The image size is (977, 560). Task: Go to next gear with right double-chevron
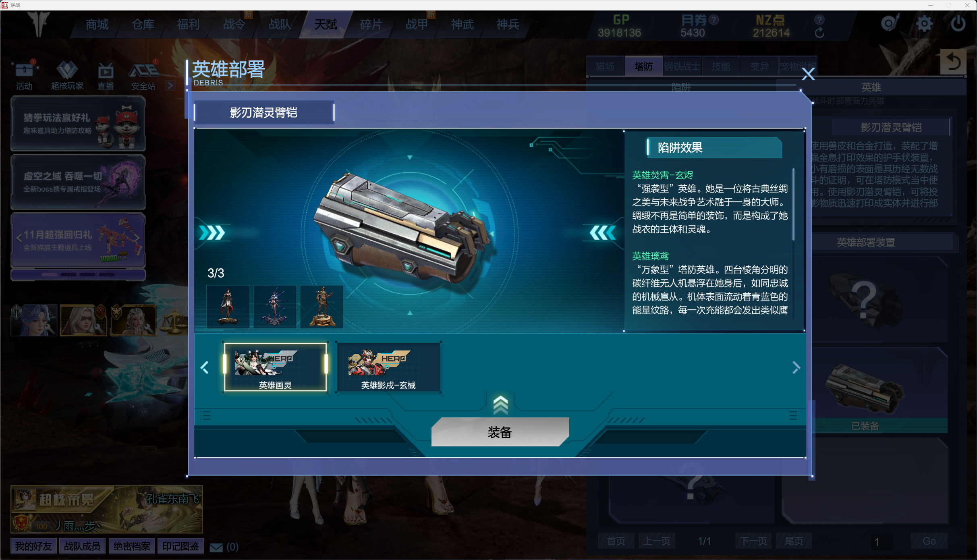pos(603,232)
